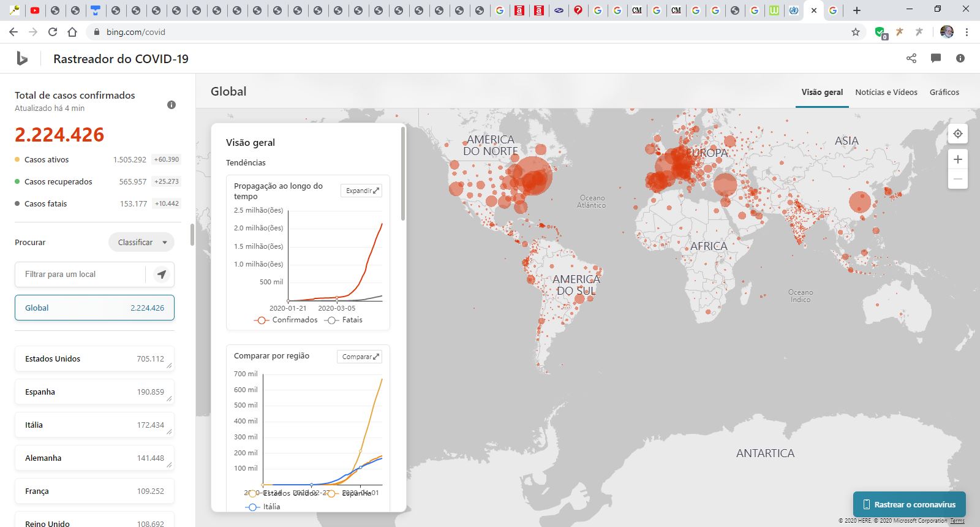This screenshot has height=527, width=980.
Task: Click the +10.442 fatal change badge
Action: (x=167, y=203)
